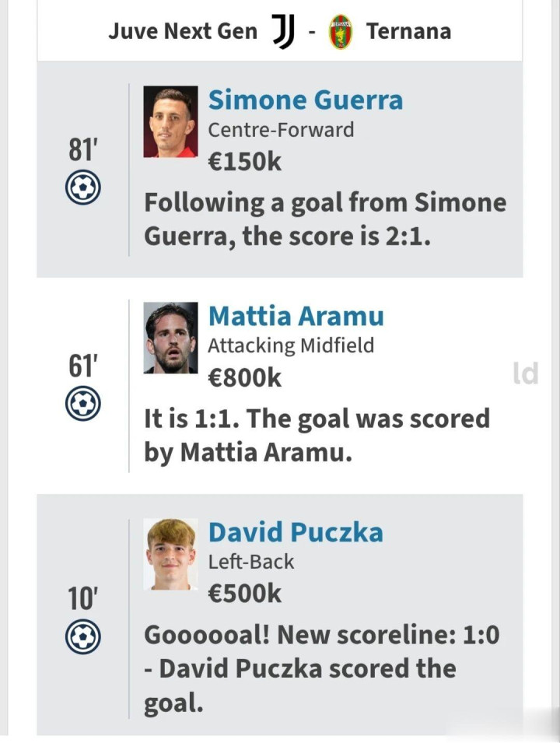Viewport: 560px width, 743px height.
Task: Open David Puczka's player photo
Action: (x=170, y=555)
